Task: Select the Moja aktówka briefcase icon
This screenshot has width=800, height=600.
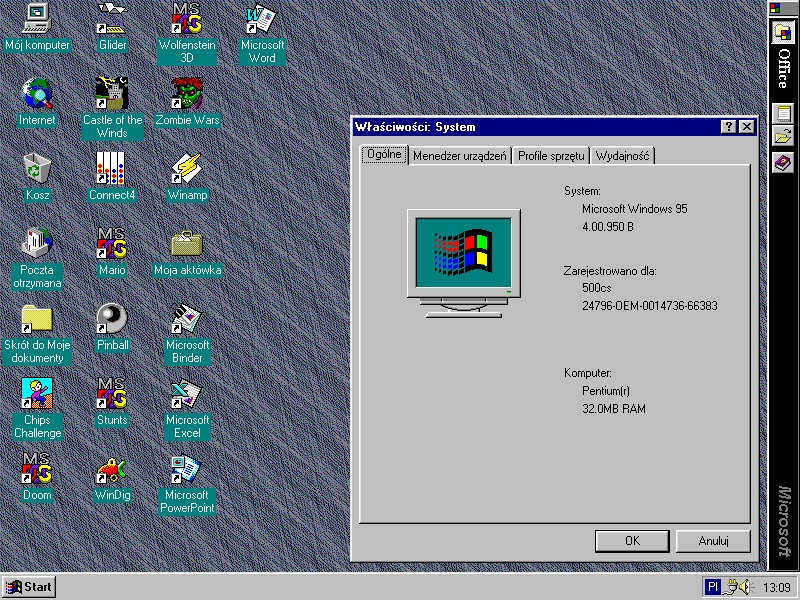Action: tap(187, 244)
